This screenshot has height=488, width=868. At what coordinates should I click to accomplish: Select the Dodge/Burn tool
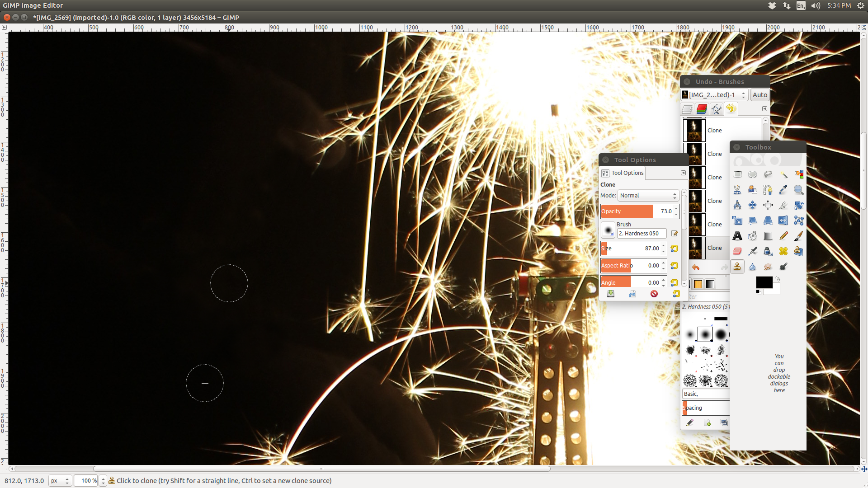[x=783, y=267]
